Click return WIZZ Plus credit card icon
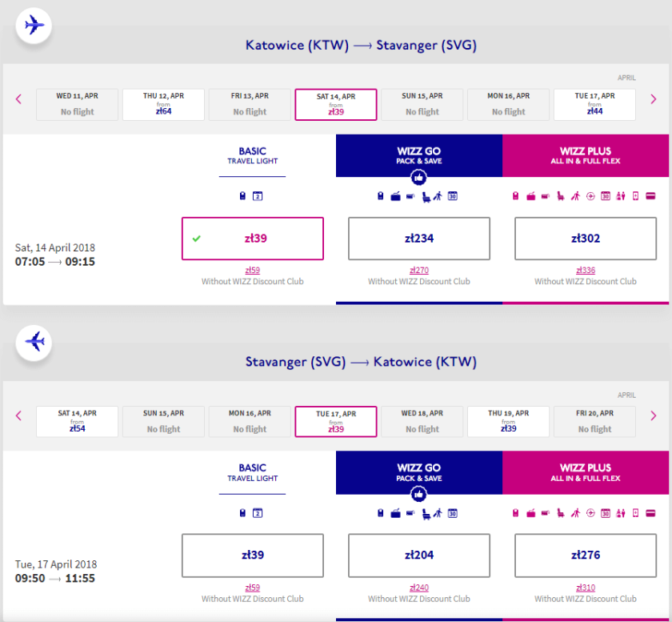This screenshot has height=622, width=672. (650, 513)
